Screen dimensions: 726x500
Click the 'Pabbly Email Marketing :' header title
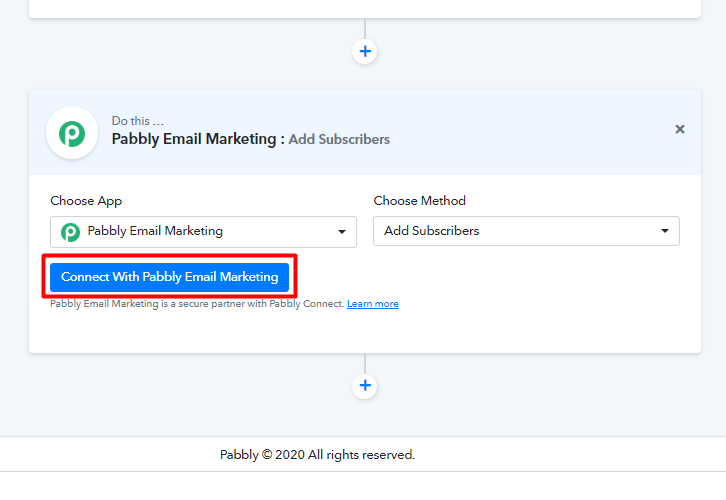point(198,139)
